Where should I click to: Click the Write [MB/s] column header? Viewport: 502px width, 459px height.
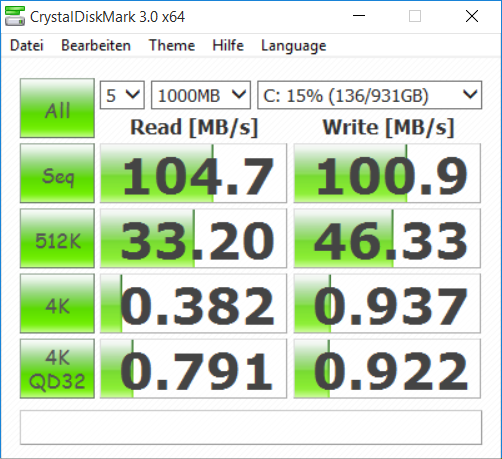[x=388, y=128]
